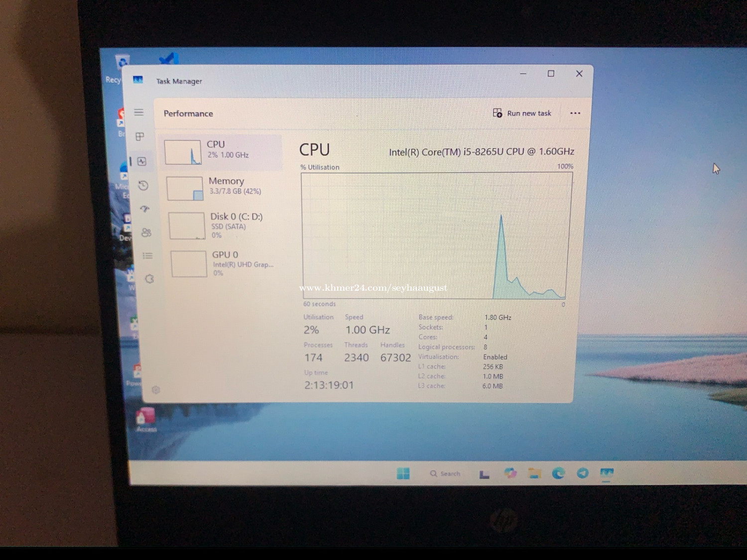Open App history page in sidebar
Screen dimensions: 747x560
pyautogui.click(x=143, y=186)
